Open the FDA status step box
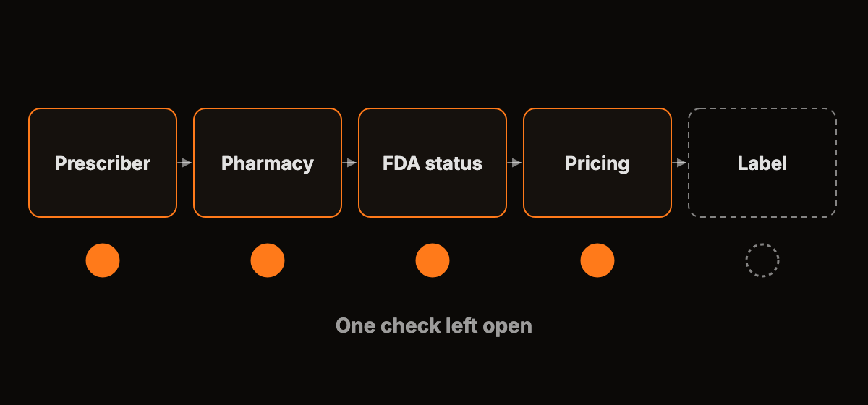 tap(433, 163)
